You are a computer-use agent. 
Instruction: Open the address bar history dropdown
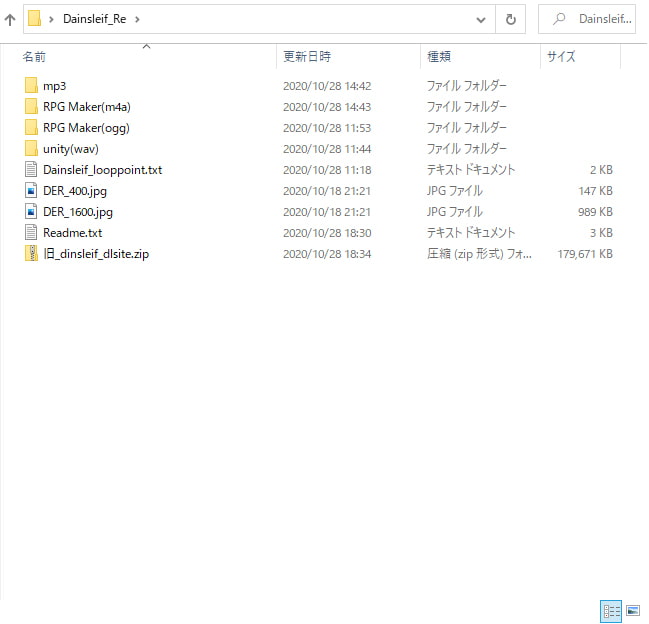(482, 19)
